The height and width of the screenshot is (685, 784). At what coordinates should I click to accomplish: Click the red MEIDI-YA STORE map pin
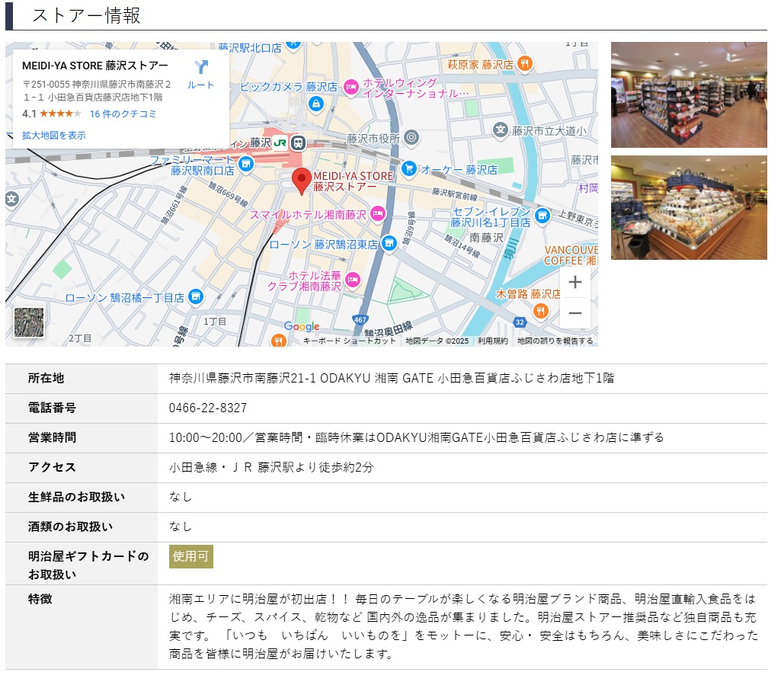pos(302,181)
